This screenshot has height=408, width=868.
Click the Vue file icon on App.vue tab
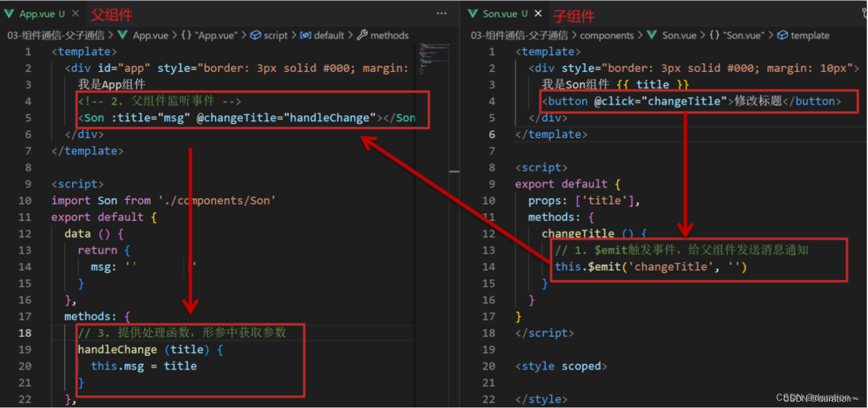point(9,13)
